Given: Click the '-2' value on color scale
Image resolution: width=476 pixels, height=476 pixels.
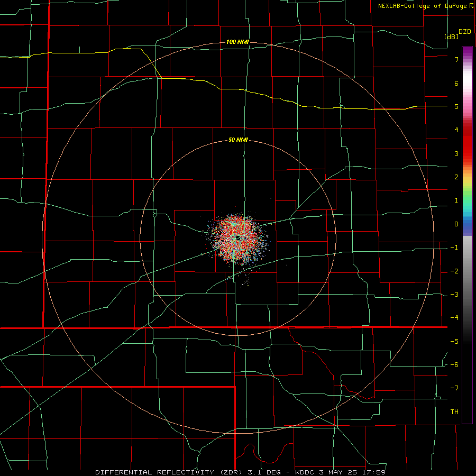Looking at the screenshot, I should [454, 271].
